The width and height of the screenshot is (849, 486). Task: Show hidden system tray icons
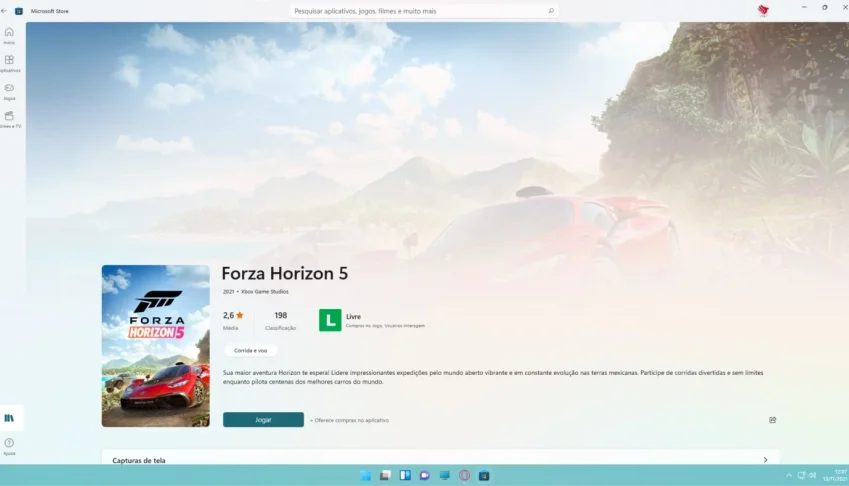pos(789,476)
